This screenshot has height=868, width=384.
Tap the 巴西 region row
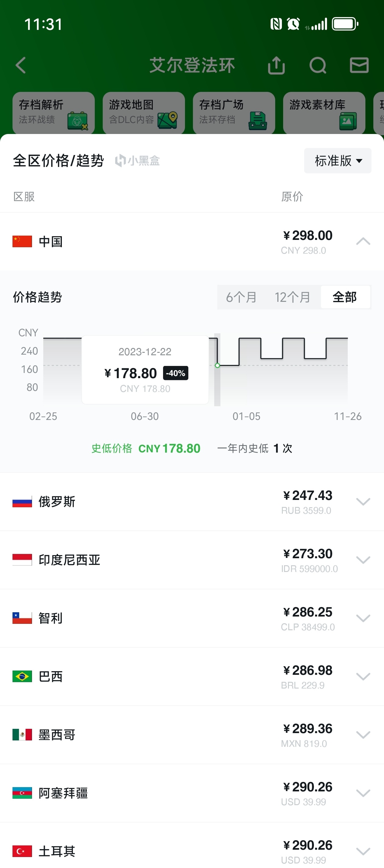pyautogui.click(x=192, y=676)
